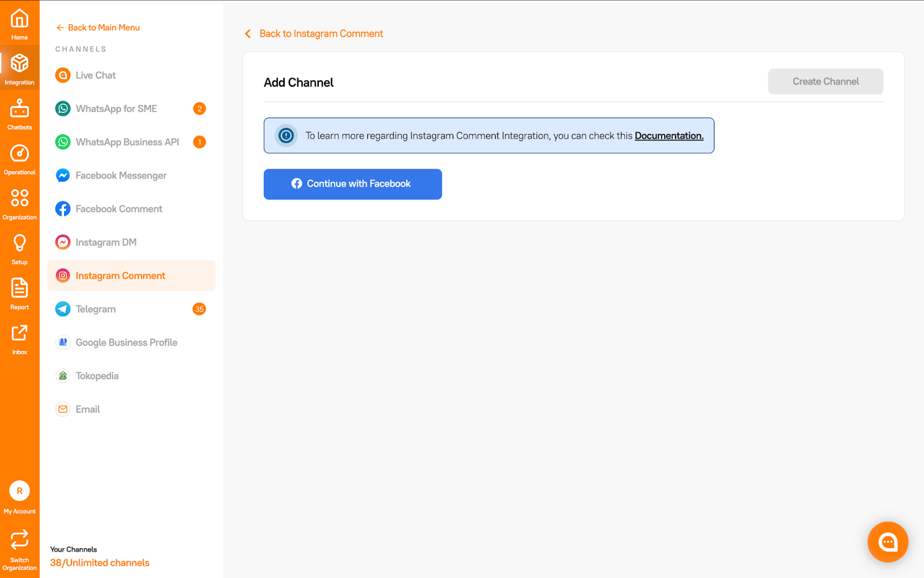This screenshot has width=924, height=578.
Task: Click the 38/Unlimited channels text
Action: pos(100,563)
